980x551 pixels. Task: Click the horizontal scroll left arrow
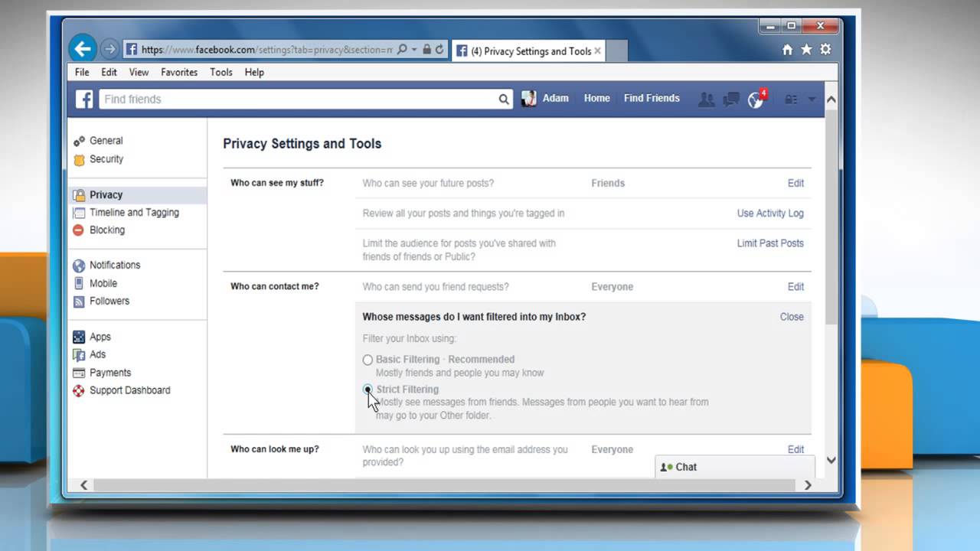click(84, 484)
